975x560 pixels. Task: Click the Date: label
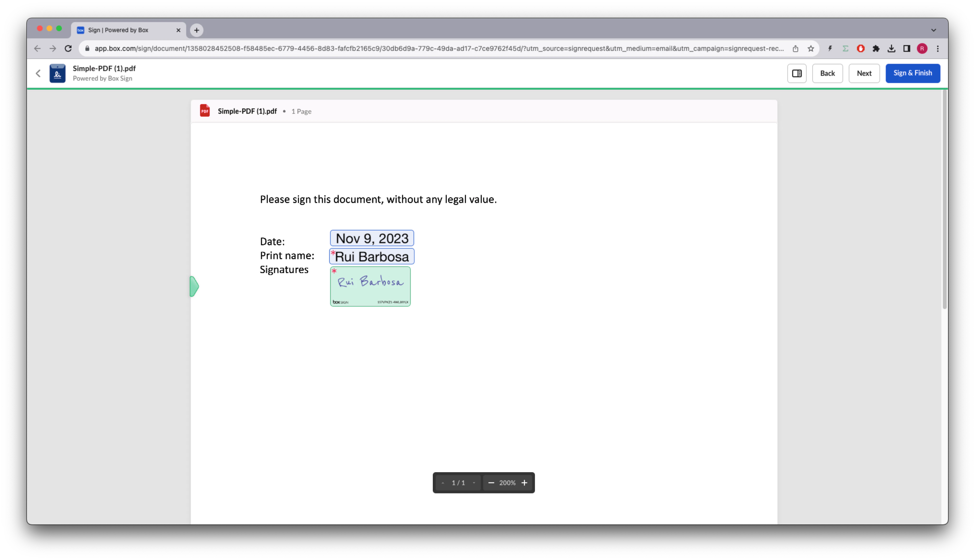click(x=272, y=242)
